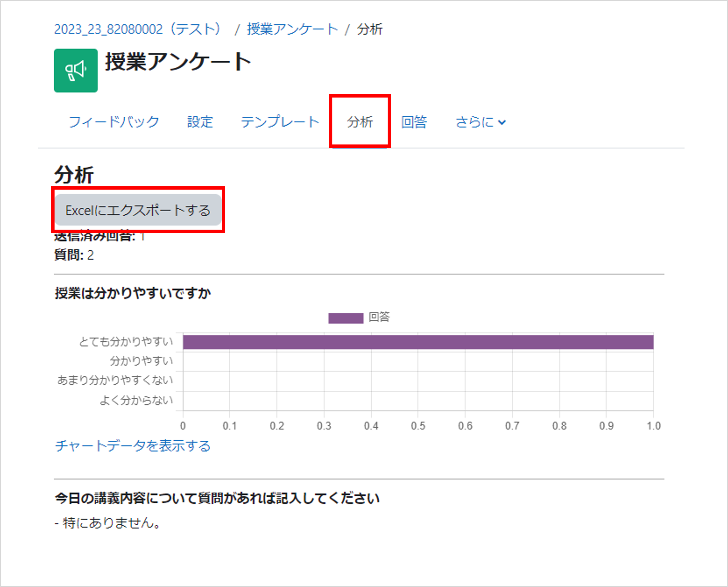Open the フィードバック tab

[114, 122]
